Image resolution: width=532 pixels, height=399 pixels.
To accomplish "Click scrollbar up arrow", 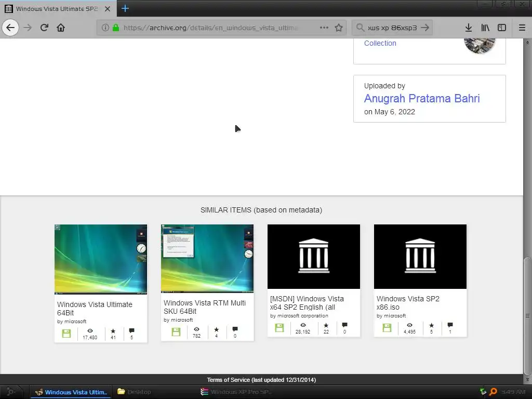I will pyautogui.click(x=527, y=43).
